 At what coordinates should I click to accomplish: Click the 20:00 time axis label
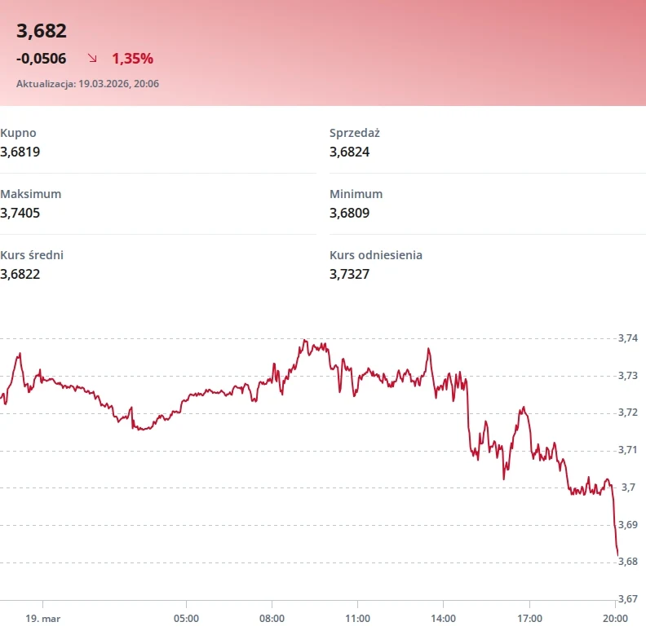pyautogui.click(x=615, y=619)
